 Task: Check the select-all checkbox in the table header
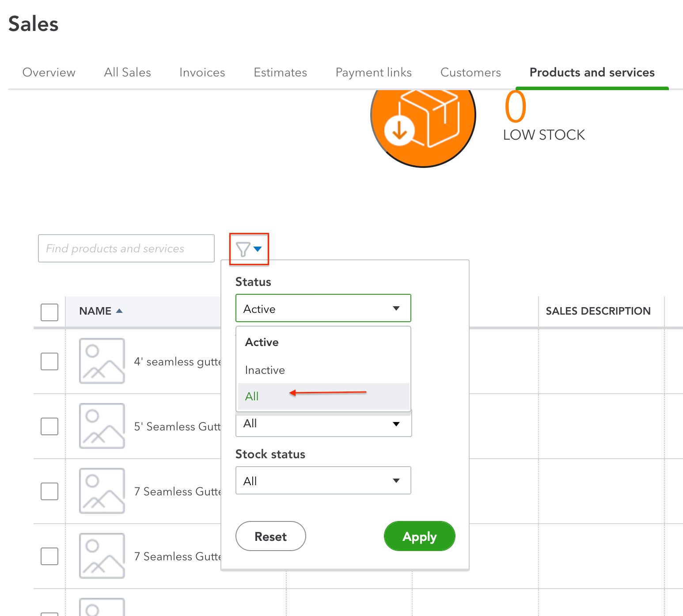tap(49, 312)
